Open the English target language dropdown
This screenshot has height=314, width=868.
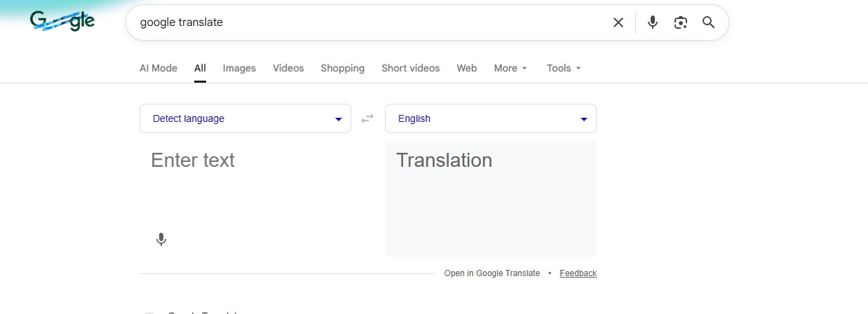pyautogui.click(x=491, y=118)
